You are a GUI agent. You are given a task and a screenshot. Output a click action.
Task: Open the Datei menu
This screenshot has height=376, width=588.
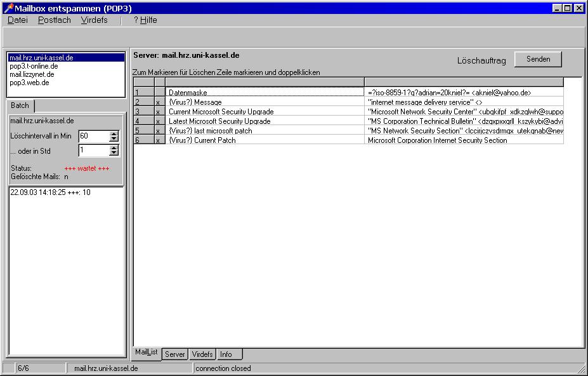point(18,20)
